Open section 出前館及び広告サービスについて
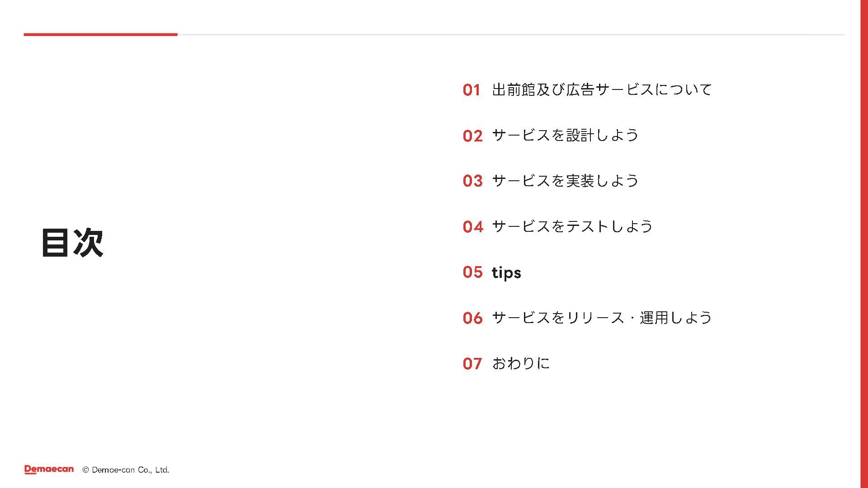 click(x=602, y=89)
